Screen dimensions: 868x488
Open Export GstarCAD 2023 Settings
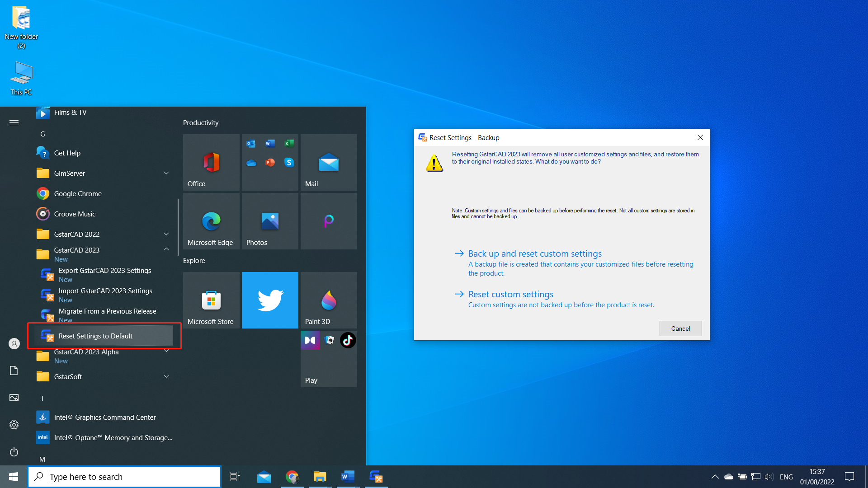pyautogui.click(x=105, y=271)
